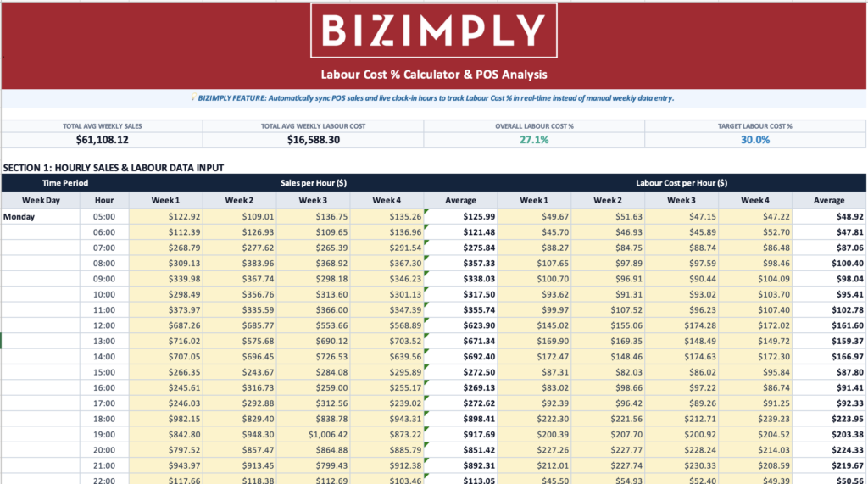
Task: Select average sales $125.99
Action: pyautogui.click(x=460, y=216)
